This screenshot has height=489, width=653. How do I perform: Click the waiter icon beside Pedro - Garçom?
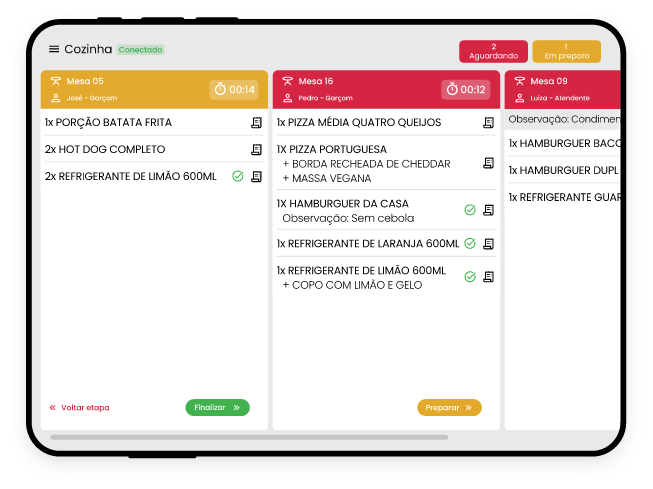coord(287,98)
